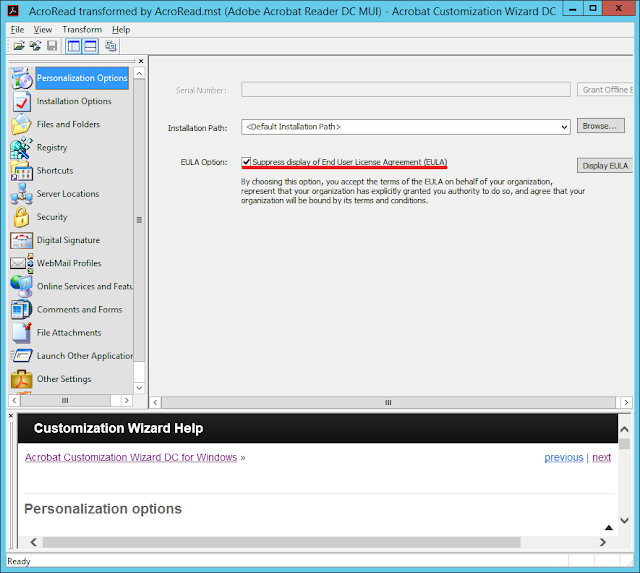Expand the Installation Path dropdown
640x573 pixels.
[x=564, y=127]
